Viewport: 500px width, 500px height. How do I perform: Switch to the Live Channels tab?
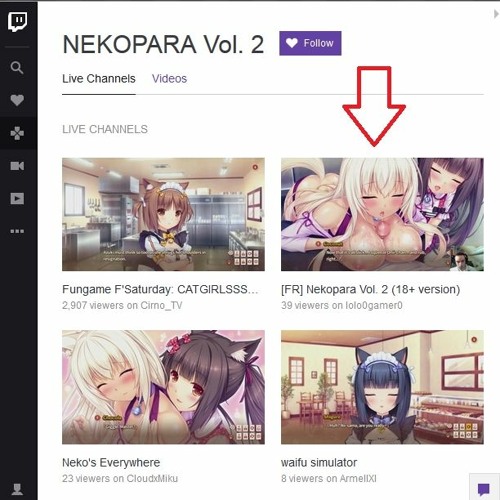99,79
